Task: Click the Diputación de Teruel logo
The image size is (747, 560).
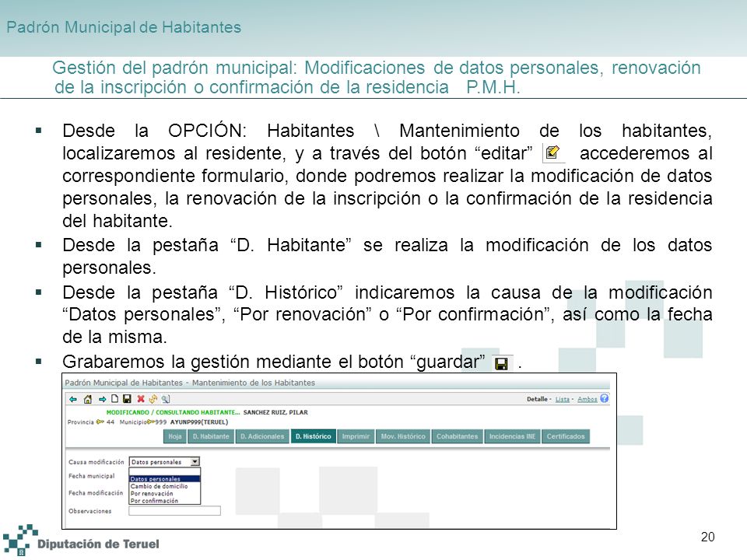Action: pyautogui.click(x=81, y=541)
